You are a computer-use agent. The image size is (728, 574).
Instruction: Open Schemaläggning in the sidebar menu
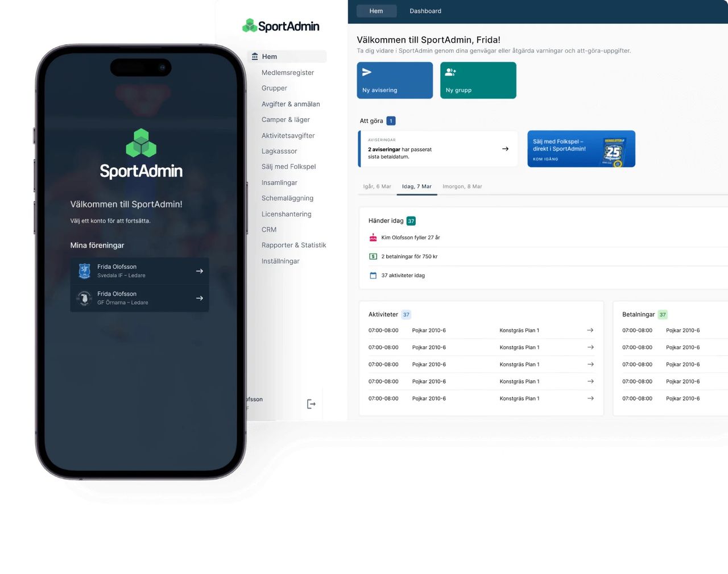pos(287,198)
